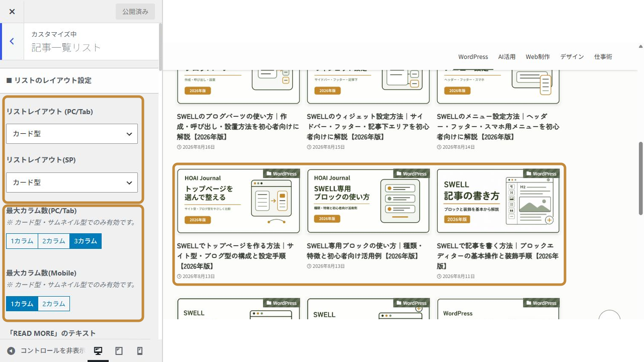
Task: Close the customizer with the X icon
Action: [x=12, y=12]
